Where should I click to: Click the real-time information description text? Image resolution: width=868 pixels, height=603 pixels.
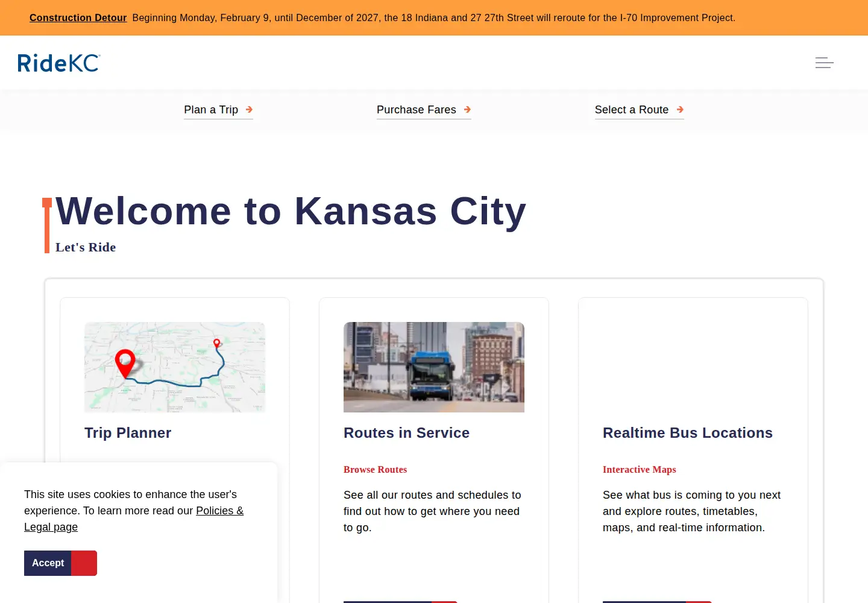(692, 511)
